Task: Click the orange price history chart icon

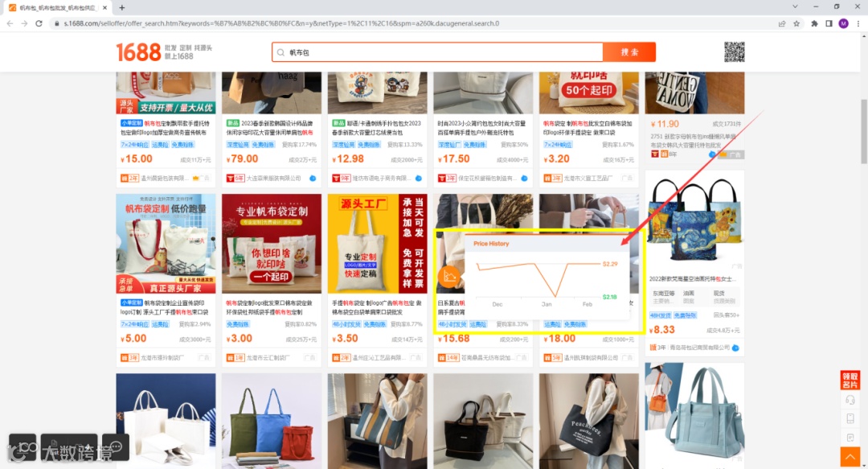Action: tap(449, 277)
